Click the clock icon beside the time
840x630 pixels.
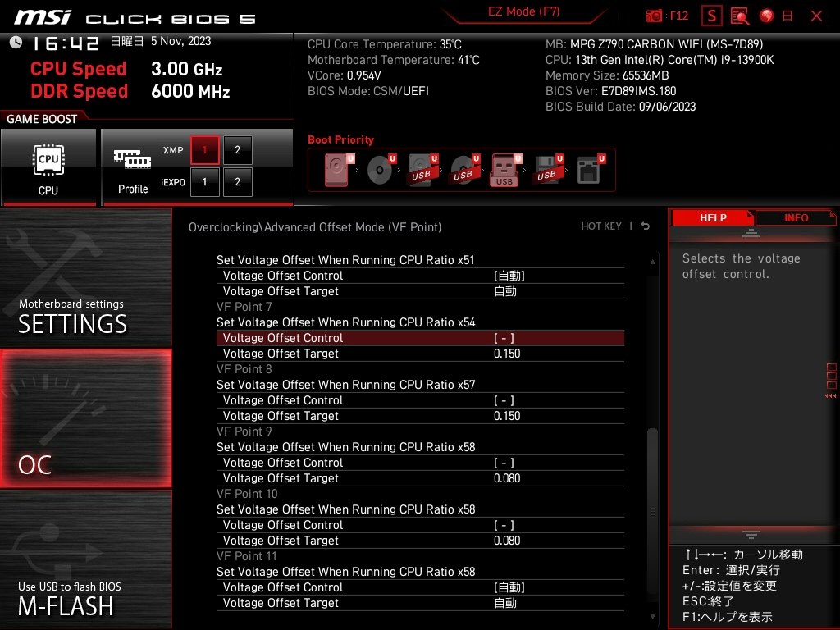tap(16, 42)
